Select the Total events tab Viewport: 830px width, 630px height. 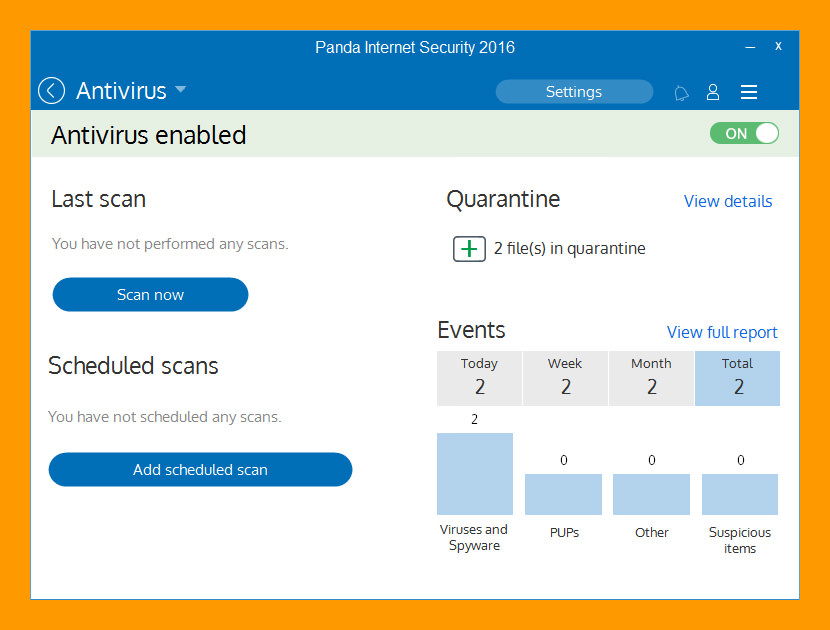click(x=737, y=378)
